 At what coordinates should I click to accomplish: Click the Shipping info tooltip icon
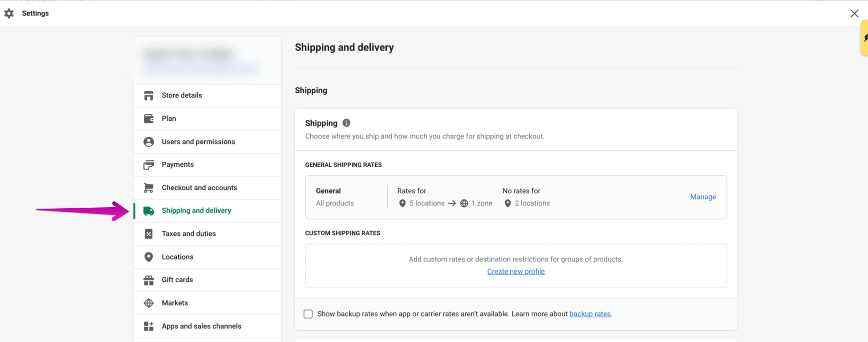tap(346, 123)
